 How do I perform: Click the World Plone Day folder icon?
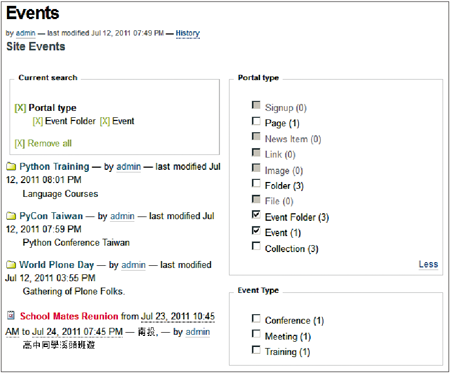(11, 265)
